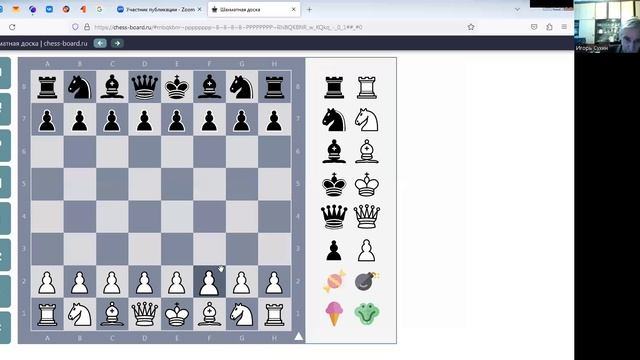Click the white pawn on e2
This screenshot has width=640, height=360.
(x=177, y=282)
